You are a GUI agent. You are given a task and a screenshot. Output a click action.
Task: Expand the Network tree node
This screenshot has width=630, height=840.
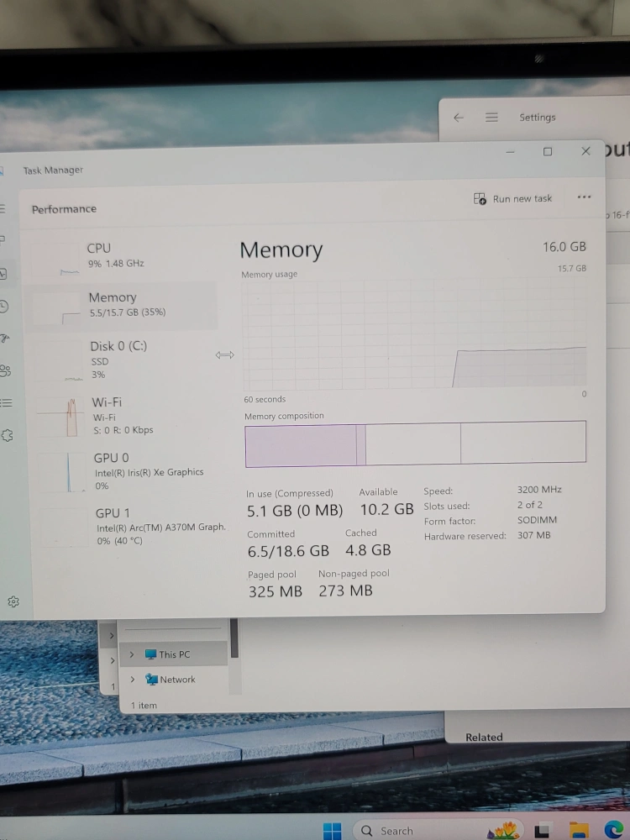tap(132, 680)
